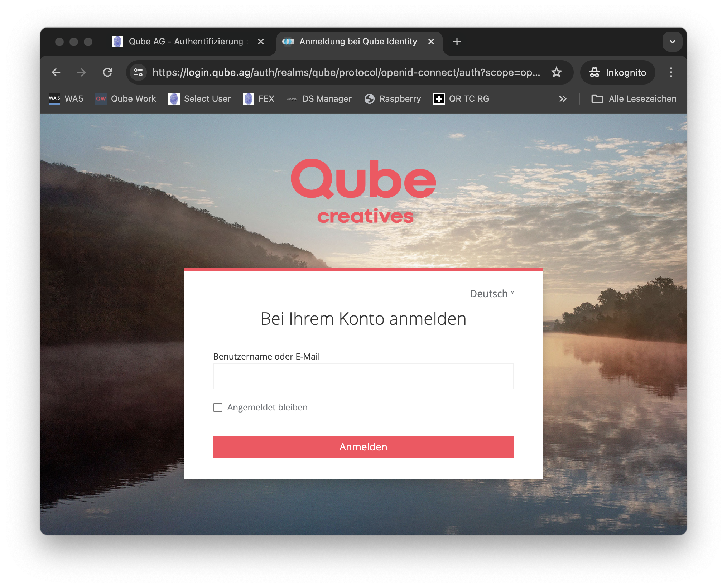Open the Raspberry bookmark
The width and height of the screenshot is (727, 588).
(393, 99)
